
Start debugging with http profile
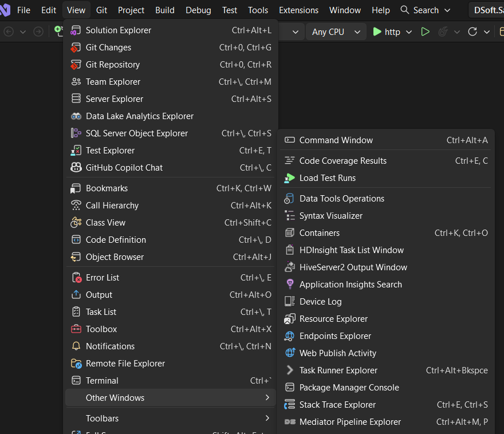[387, 32]
